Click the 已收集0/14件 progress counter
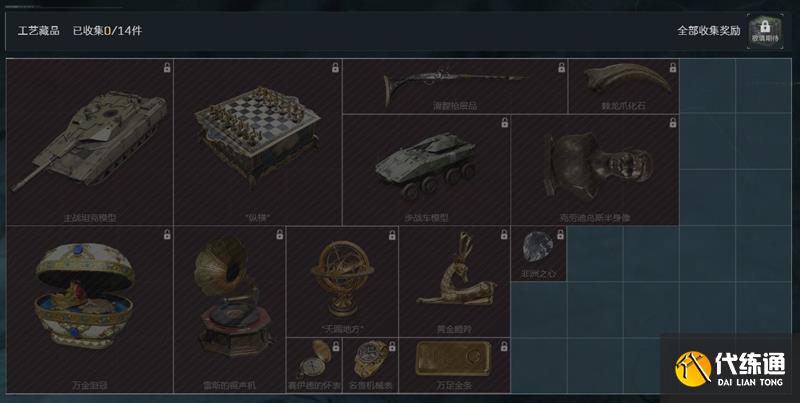800x403 pixels. coord(107,31)
